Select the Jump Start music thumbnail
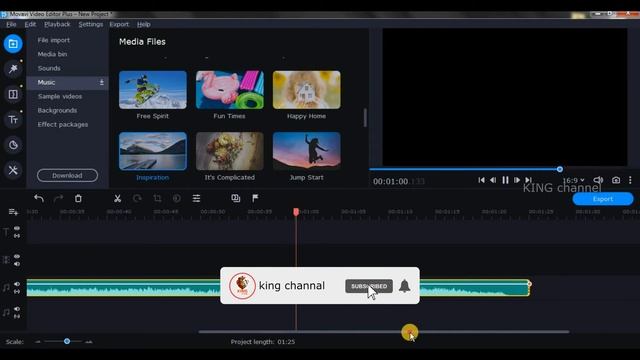This screenshot has width=640, height=360. click(x=307, y=151)
